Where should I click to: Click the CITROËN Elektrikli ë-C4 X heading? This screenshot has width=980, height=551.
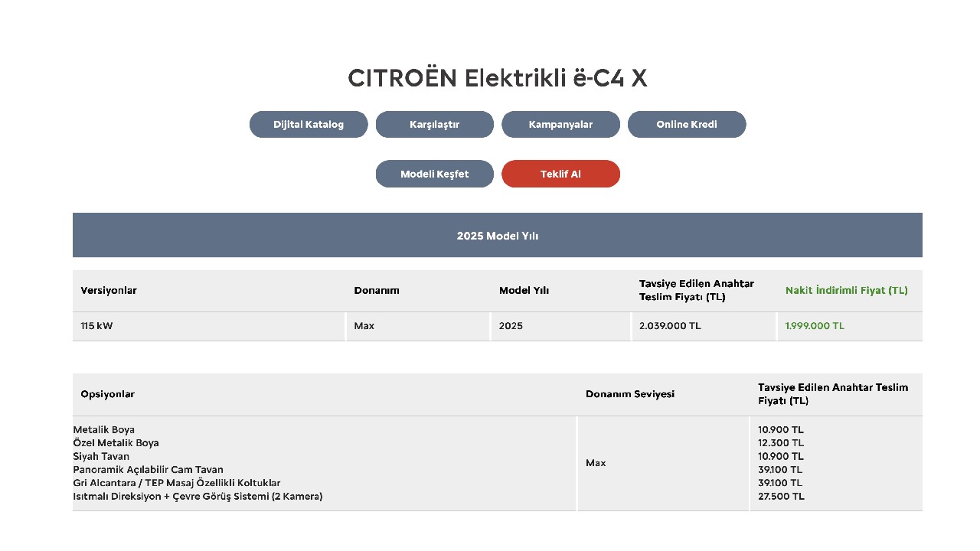pos(498,78)
